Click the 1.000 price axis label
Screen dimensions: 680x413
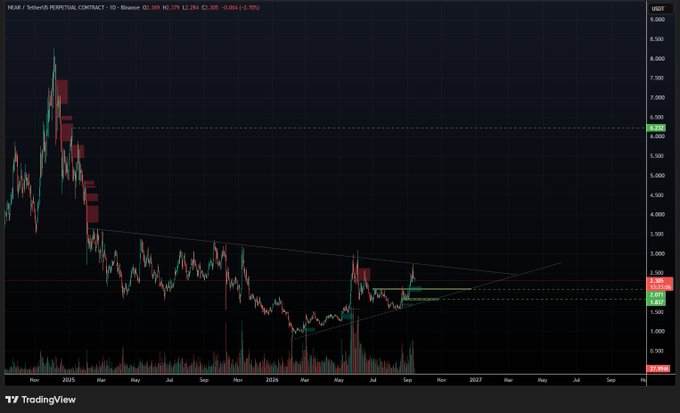coord(657,331)
